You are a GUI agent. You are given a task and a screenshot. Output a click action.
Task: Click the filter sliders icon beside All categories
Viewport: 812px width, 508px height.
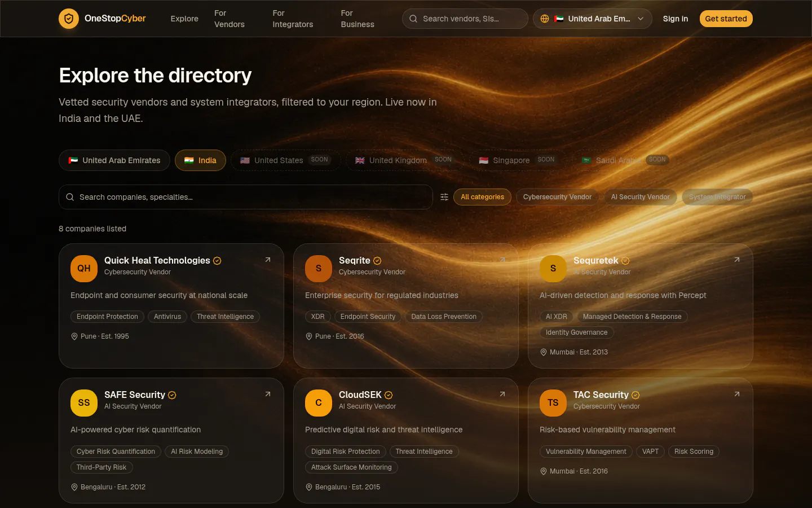point(444,197)
